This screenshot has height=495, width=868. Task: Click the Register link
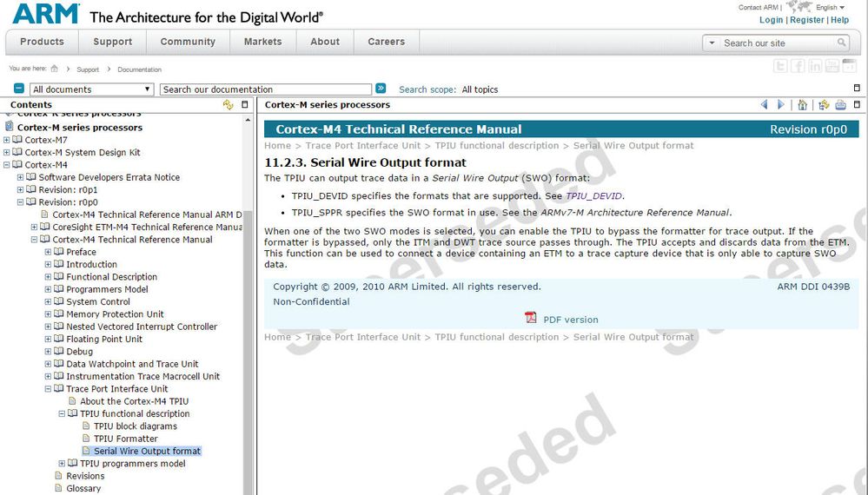(x=807, y=20)
